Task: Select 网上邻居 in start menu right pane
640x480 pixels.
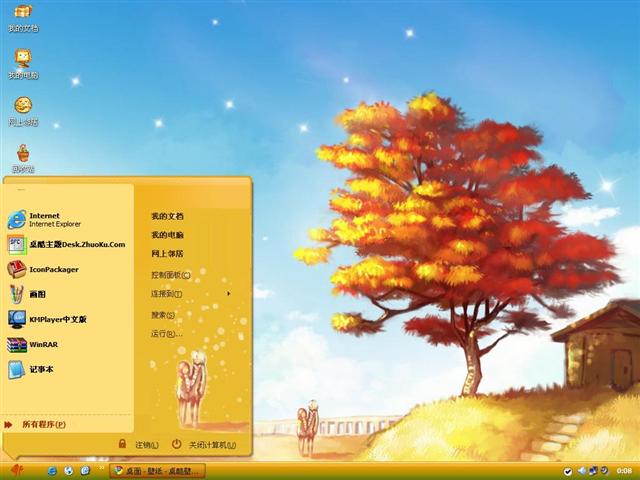Action: tap(167, 253)
